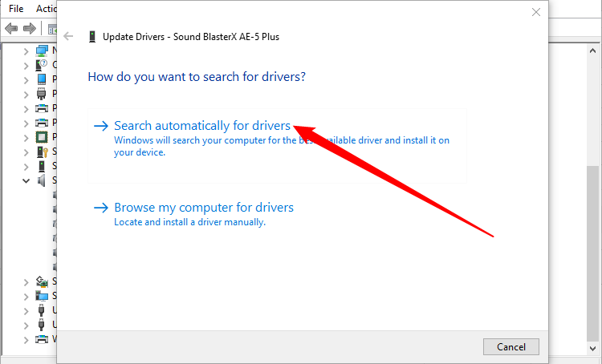Expand the Other devices question-mark node
Viewport: 602px width, 364px height.
click(26, 66)
